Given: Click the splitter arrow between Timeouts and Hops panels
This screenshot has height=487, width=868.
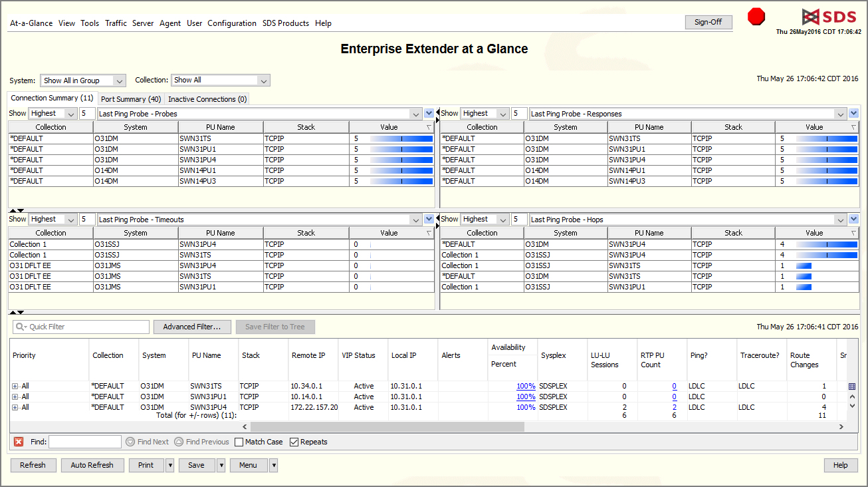Looking at the screenshot, I should [437, 221].
